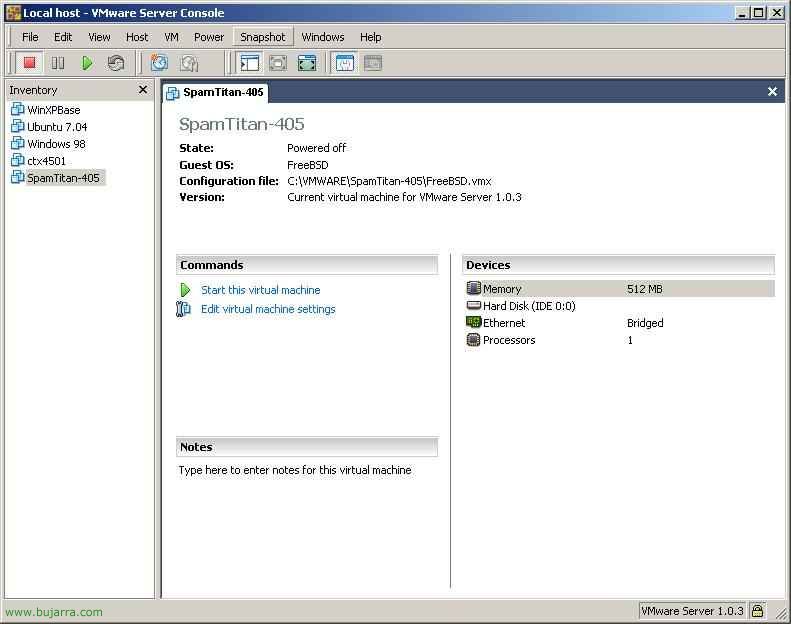Click the Processors device icon
Viewport: 791px width, 624px height.
click(474, 339)
